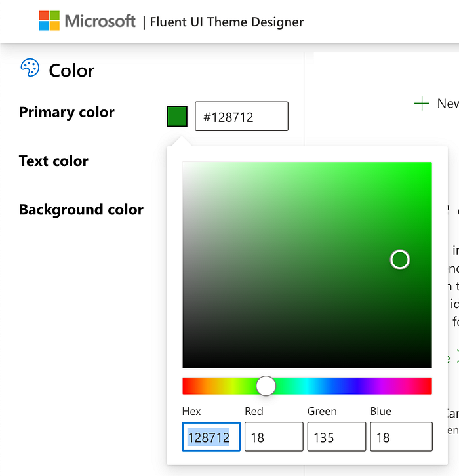
Task: Click the Red value input field
Action: tap(274, 437)
